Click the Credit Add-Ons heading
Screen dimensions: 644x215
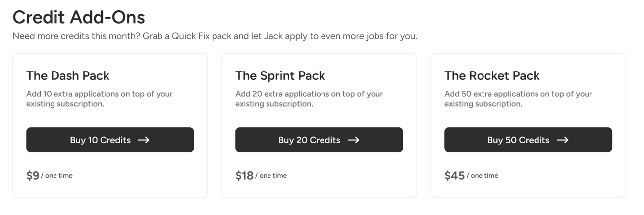79,18
